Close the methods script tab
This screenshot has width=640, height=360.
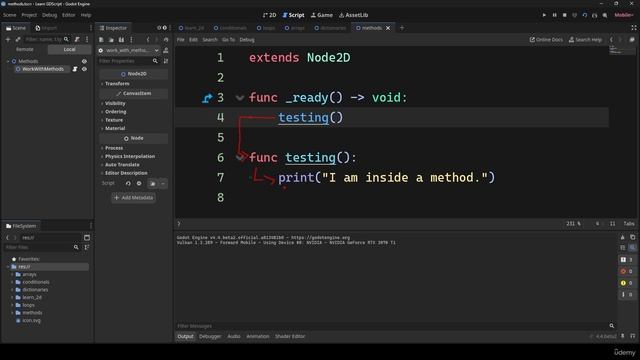tap(388, 28)
